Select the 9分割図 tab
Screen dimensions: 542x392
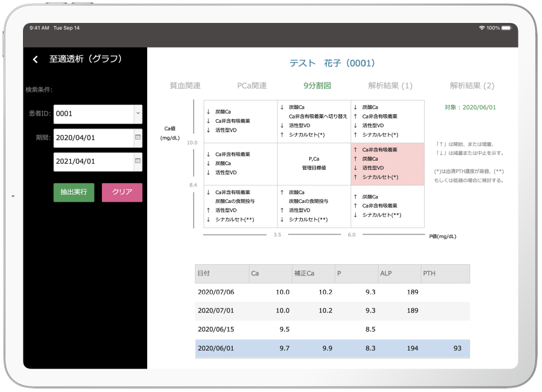(x=317, y=86)
